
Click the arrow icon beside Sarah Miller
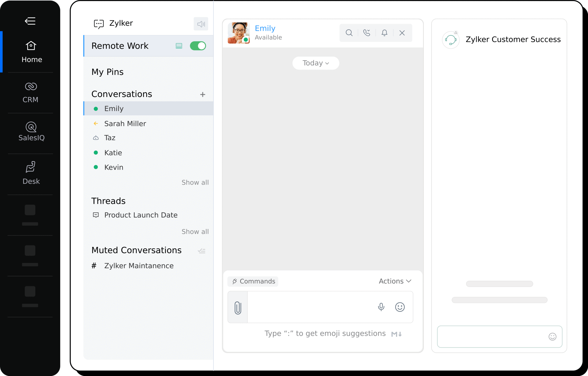pos(96,124)
